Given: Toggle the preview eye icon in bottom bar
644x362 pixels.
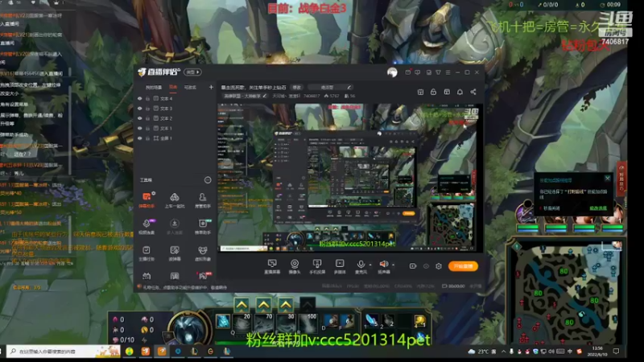Looking at the screenshot, I should [426, 266].
